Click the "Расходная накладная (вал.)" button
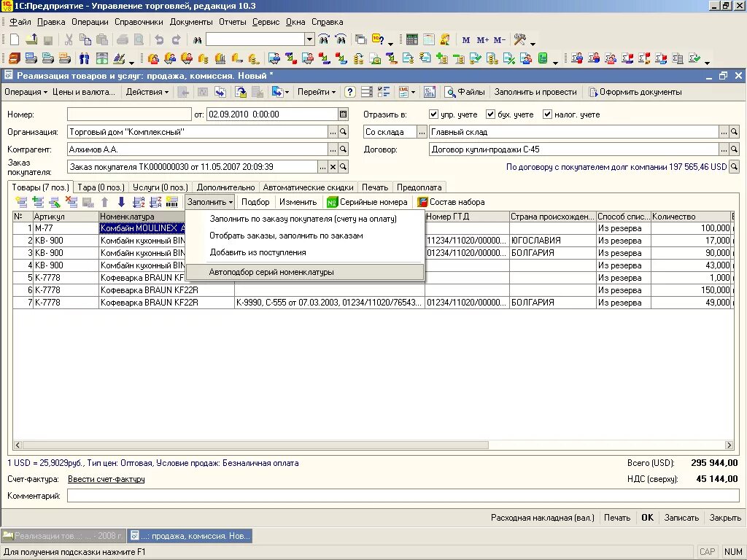The image size is (747, 560). click(x=543, y=518)
